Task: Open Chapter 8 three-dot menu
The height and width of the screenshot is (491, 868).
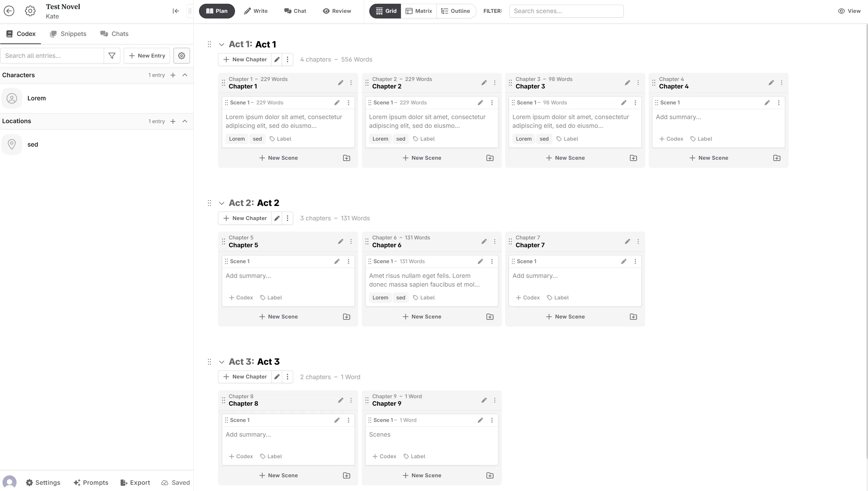Action: 351,400
